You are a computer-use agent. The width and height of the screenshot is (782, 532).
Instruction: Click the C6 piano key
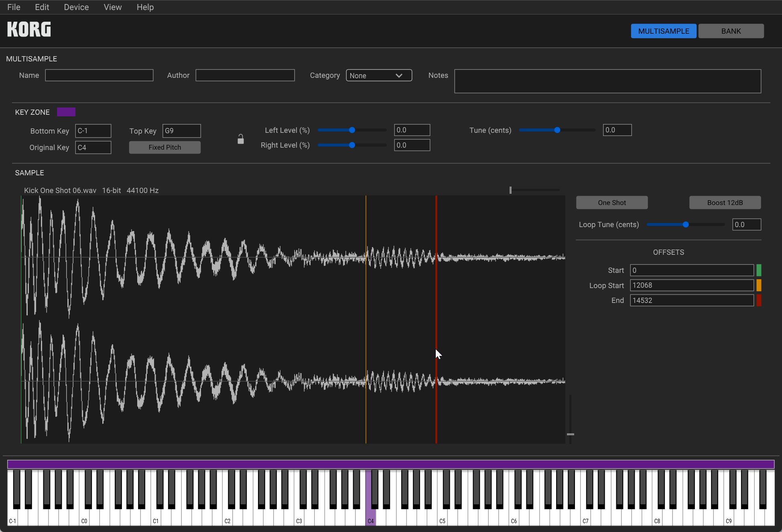tap(514, 518)
